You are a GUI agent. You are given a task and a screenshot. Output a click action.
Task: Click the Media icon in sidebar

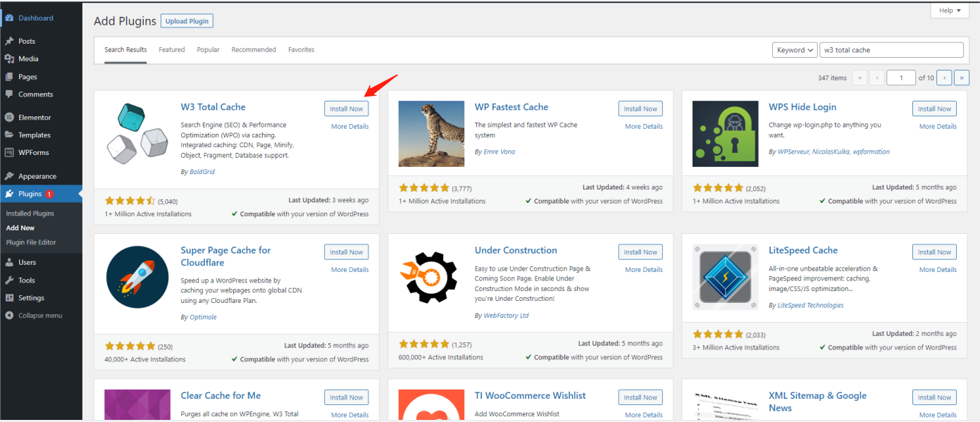point(9,58)
